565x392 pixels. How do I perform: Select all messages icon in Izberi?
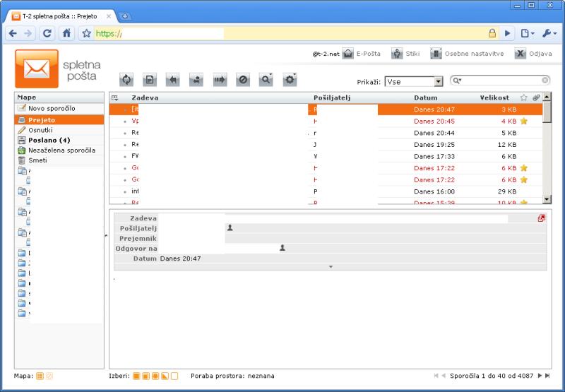(x=137, y=376)
